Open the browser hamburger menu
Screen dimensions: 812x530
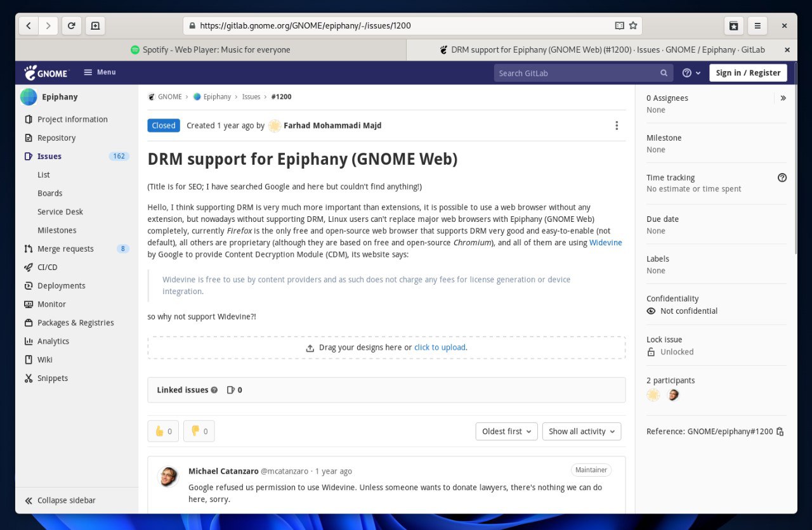click(757, 26)
